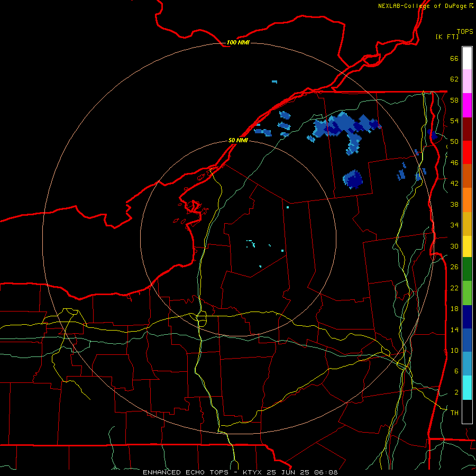This screenshot has height=476, width=476.
Task: Click the '2' scale label
Action: pos(456,392)
